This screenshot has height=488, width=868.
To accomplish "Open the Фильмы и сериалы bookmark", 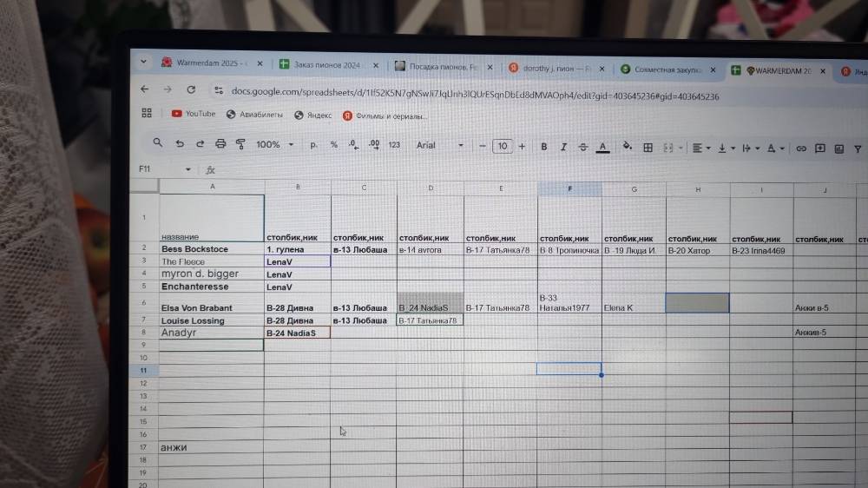I will (385, 115).
